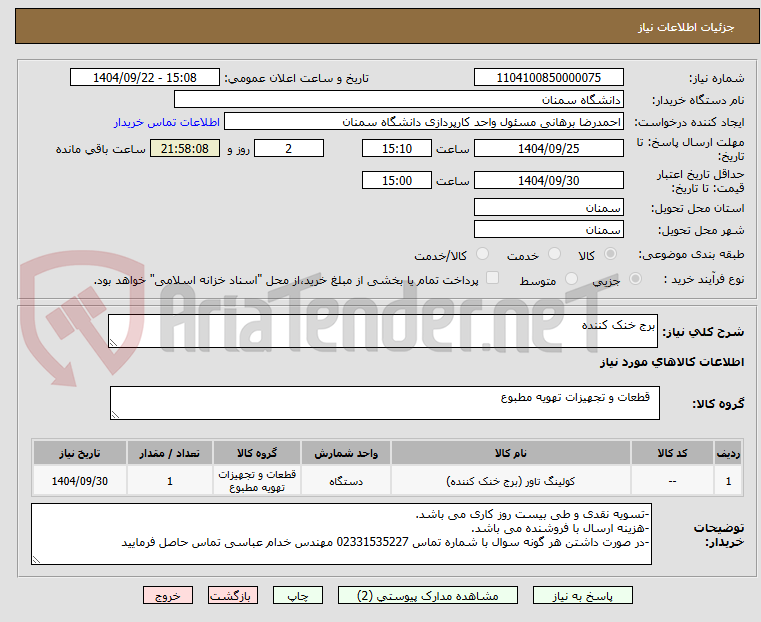Click the شهر محل تحویل field

tap(548, 229)
